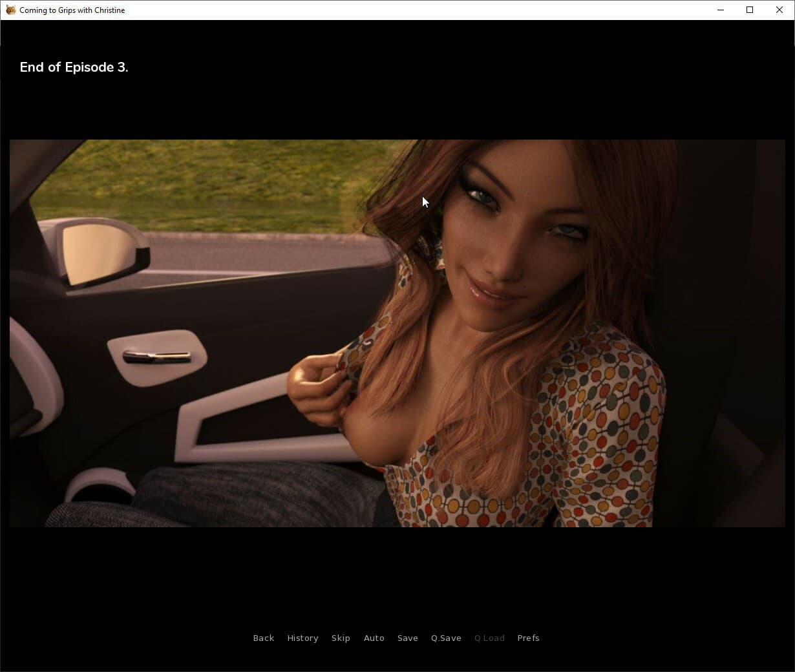Click the greyed-out Q.Load option
The height and width of the screenshot is (672, 795).
click(x=489, y=638)
